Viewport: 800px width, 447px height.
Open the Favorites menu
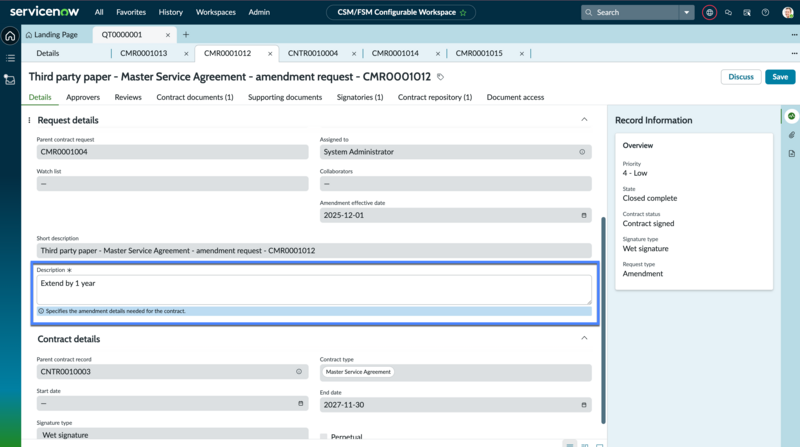[131, 12]
